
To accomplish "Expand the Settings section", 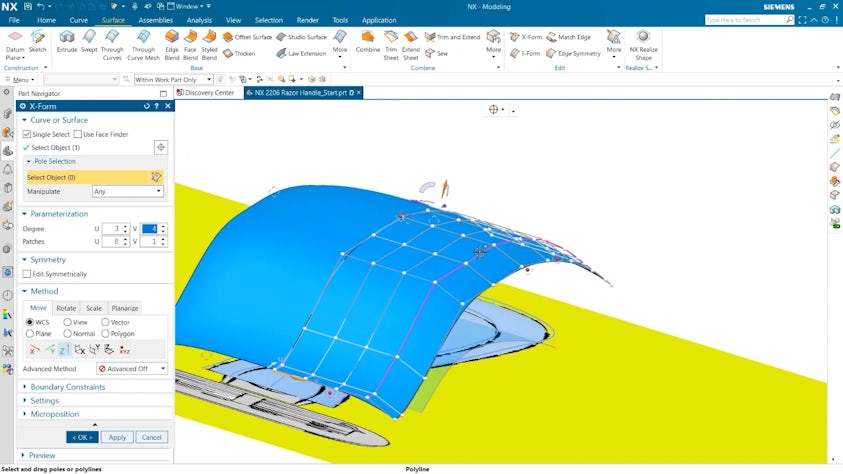I will (44, 400).
